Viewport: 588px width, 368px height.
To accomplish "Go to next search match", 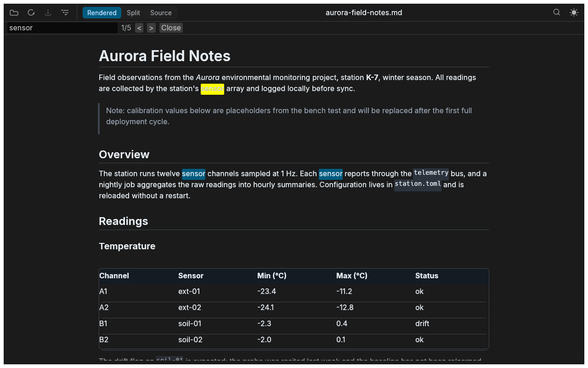I will tap(151, 28).
